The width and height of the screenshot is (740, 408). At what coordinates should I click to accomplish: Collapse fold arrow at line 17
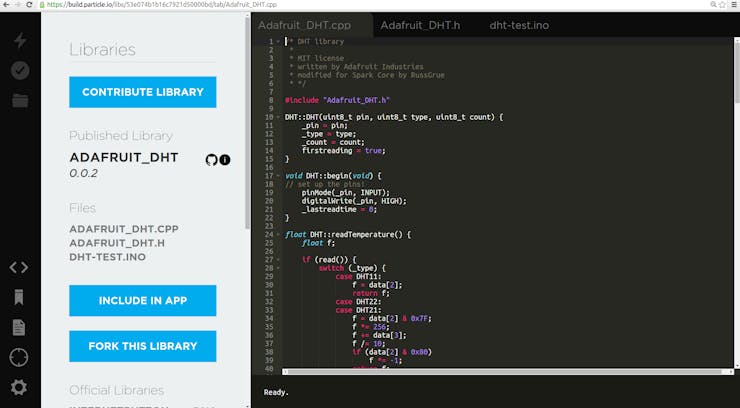278,176
